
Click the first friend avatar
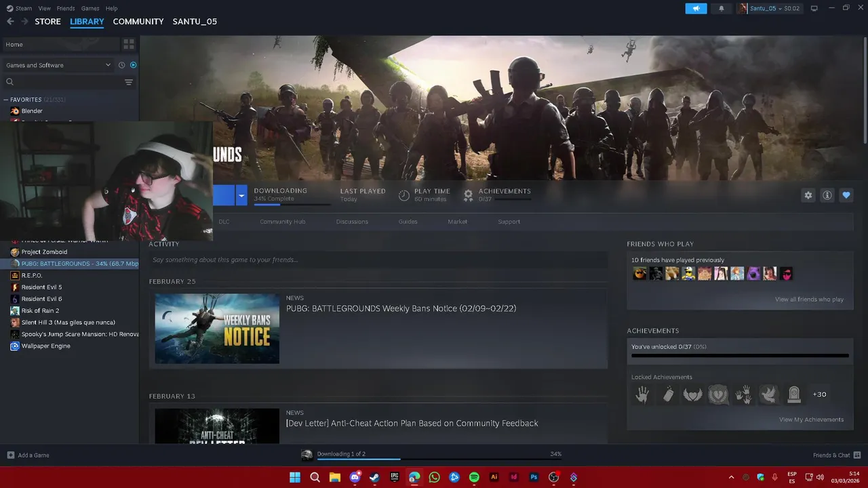click(x=639, y=273)
